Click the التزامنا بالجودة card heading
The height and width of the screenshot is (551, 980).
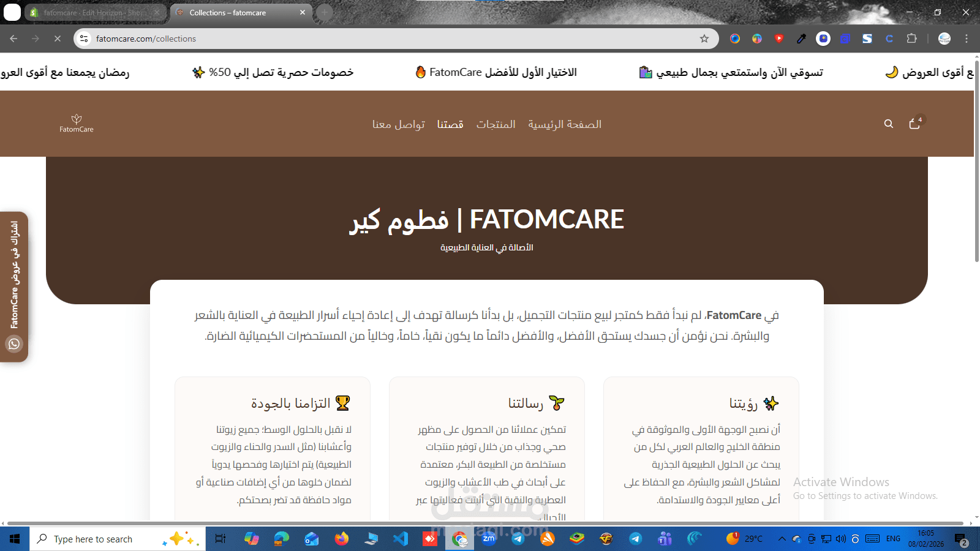[301, 403]
